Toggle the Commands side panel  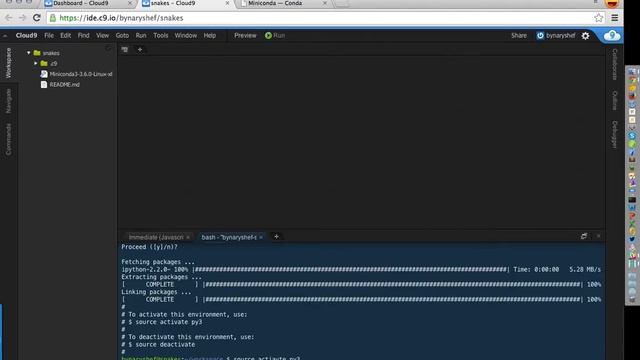point(8,139)
